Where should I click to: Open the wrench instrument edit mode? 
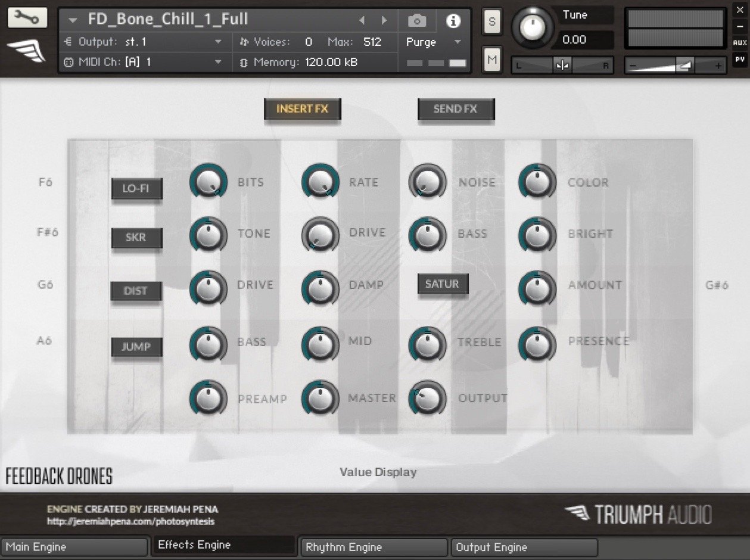[x=27, y=18]
